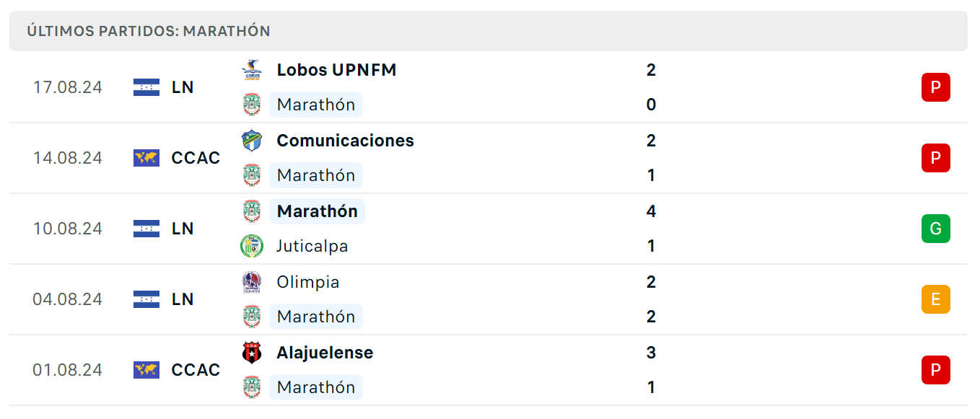
Task: Click the red P badge for 17.08.24
Action: coord(936,87)
